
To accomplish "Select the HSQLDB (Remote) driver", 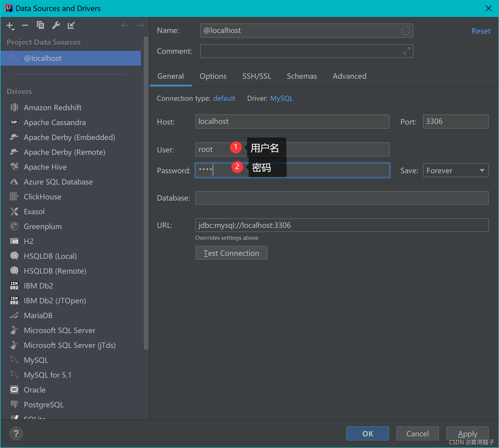I will 71,271.
